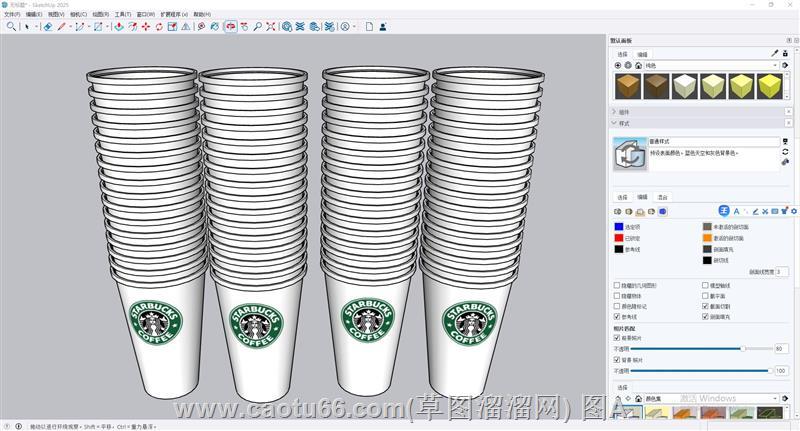Open the 相机(C) menu
Image resolution: width=800 pixels, height=431 pixels.
[79, 14]
